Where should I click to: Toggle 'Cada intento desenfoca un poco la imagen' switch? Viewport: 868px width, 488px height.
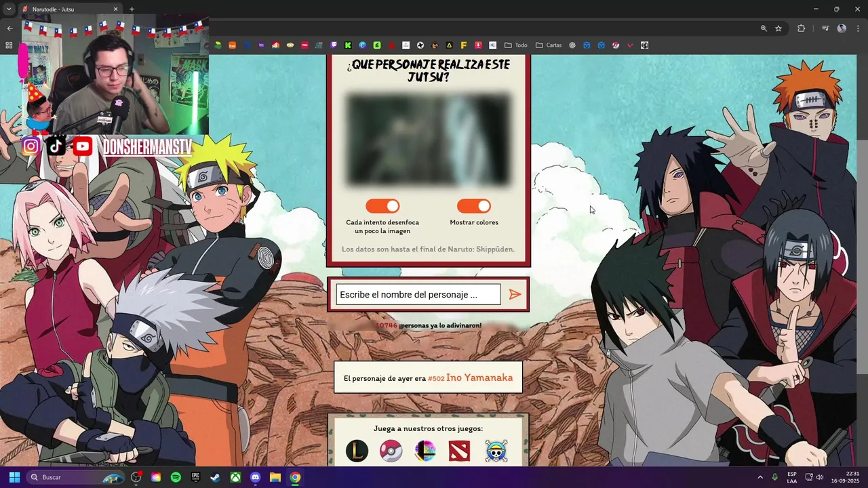(382, 206)
